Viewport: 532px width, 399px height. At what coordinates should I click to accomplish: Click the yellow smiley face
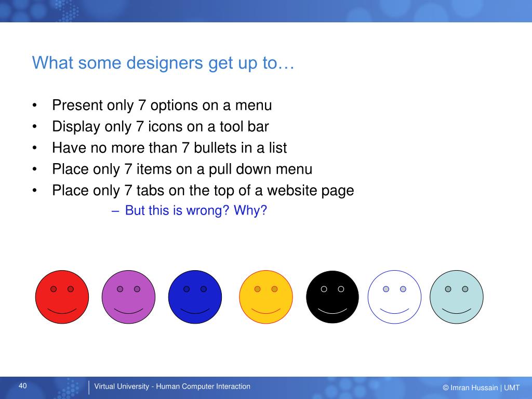point(266,297)
